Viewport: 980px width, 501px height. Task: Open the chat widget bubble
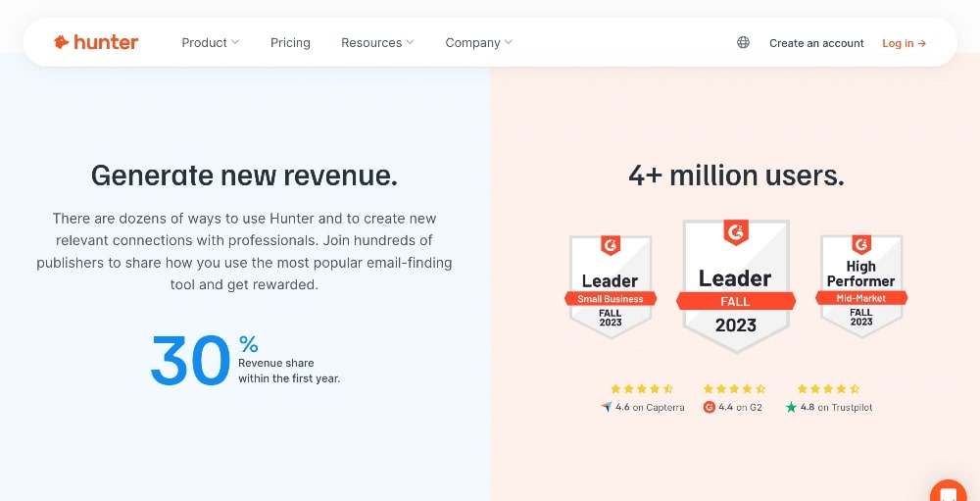tap(948, 493)
